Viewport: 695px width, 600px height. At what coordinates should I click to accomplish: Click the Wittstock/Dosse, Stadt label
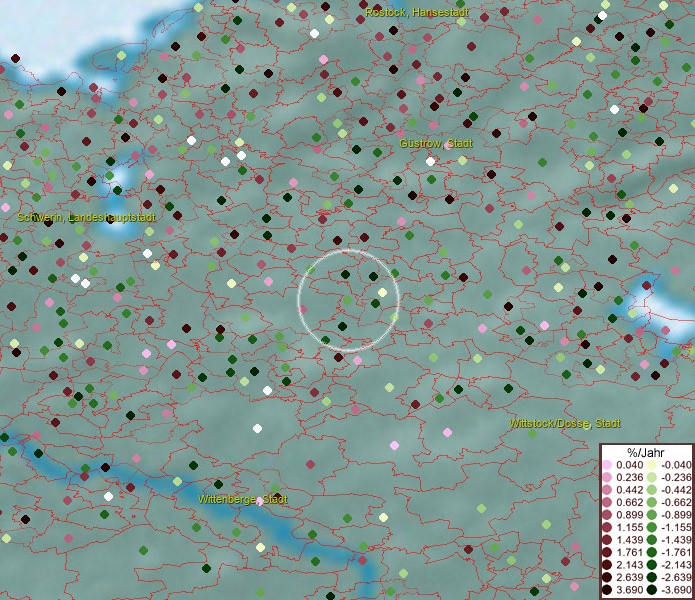pos(564,423)
